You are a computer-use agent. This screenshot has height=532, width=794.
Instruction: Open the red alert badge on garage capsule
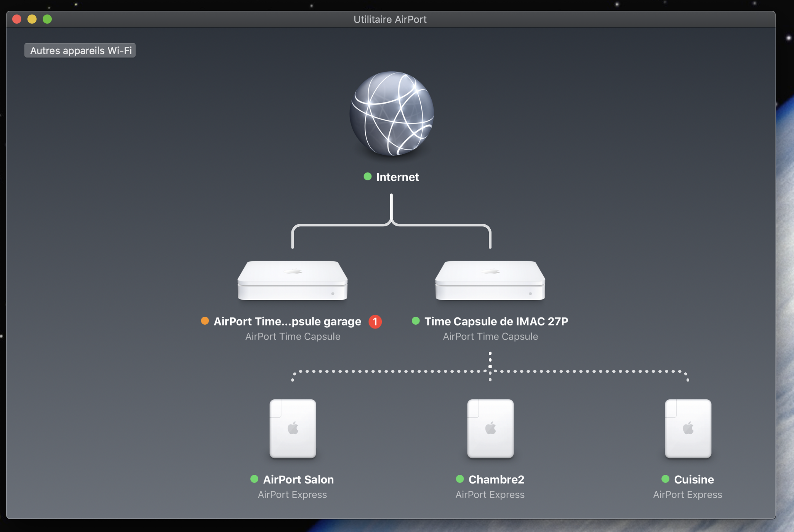[x=375, y=322]
